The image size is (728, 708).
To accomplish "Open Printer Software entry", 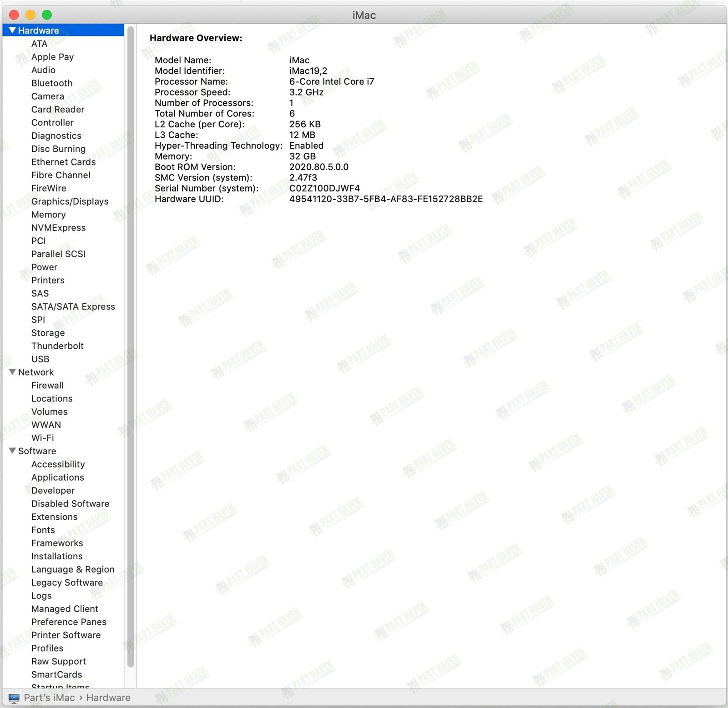I will [x=66, y=635].
